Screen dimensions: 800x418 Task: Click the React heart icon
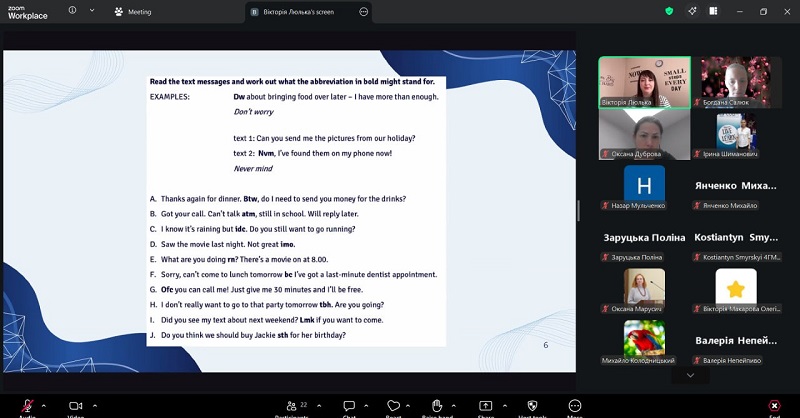coord(393,405)
